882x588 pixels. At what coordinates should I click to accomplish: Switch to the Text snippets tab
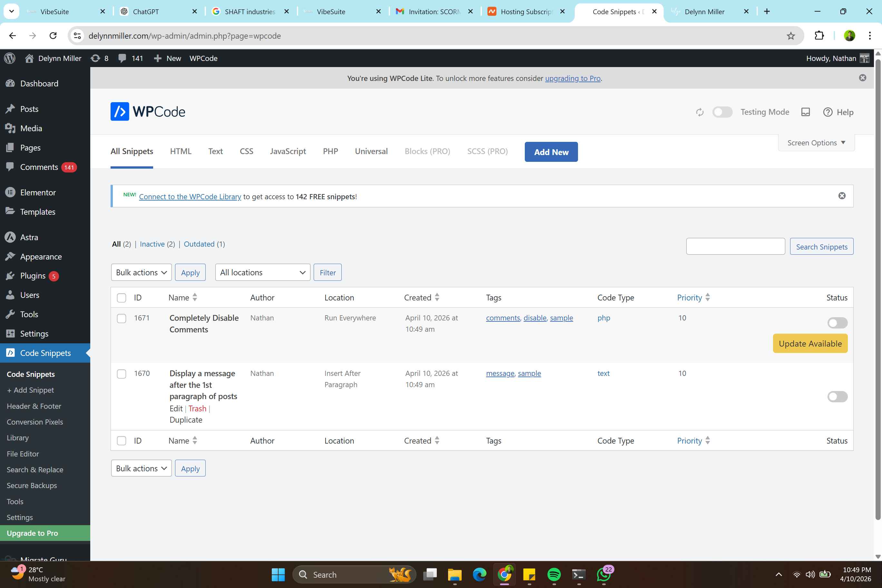point(216,151)
